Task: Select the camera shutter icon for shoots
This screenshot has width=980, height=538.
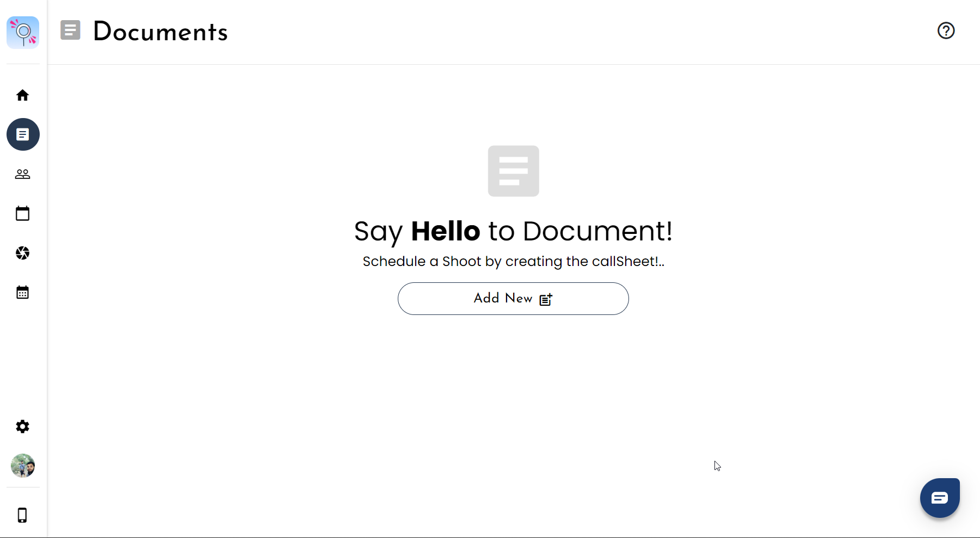Action: tap(23, 253)
